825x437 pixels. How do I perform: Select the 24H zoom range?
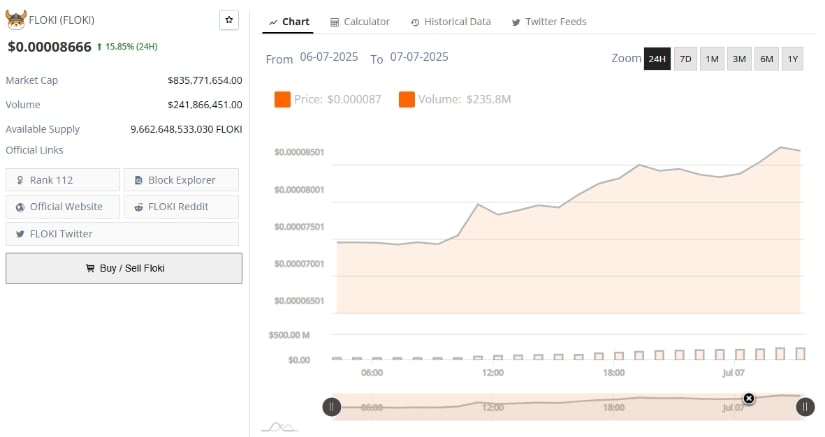click(657, 59)
